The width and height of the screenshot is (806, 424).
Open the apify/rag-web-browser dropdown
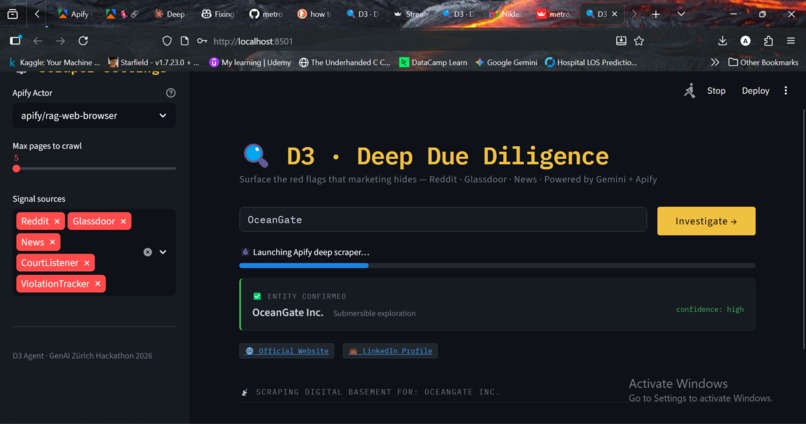click(94, 116)
